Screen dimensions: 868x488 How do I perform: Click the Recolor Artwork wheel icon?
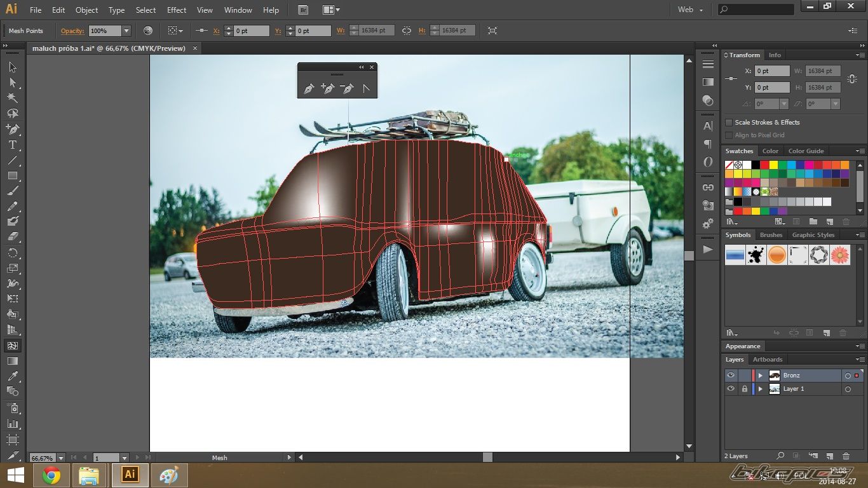(148, 30)
